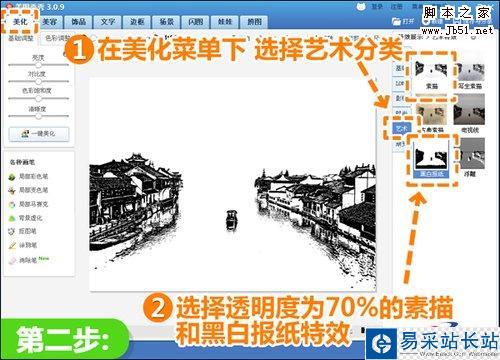Click the 打开 folder icon in header
500x360 pixels.
click(396, 22)
